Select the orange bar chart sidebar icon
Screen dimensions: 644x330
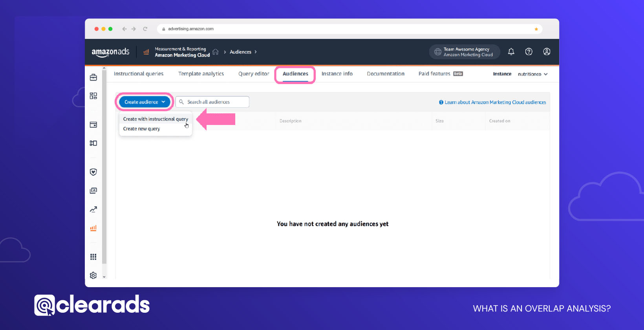click(93, 228)
